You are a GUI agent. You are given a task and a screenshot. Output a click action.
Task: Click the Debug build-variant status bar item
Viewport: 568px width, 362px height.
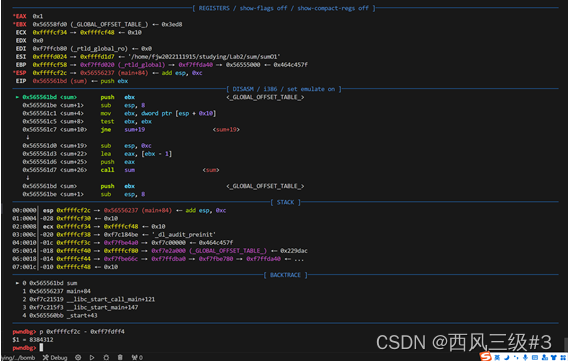55,358
